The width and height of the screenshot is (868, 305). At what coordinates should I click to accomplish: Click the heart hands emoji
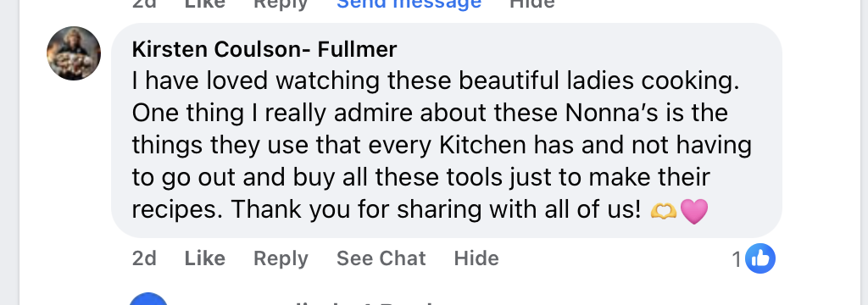click(x=663, y=210)
